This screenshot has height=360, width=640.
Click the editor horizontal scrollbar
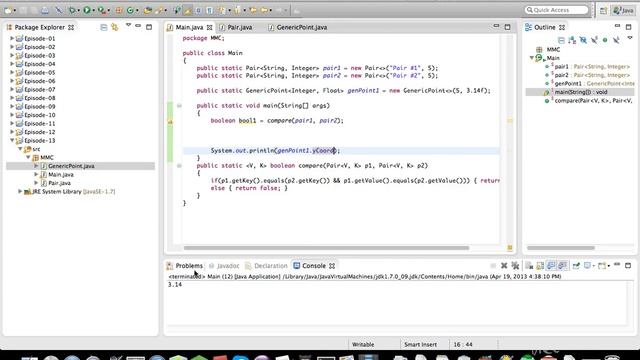[326, 248]
